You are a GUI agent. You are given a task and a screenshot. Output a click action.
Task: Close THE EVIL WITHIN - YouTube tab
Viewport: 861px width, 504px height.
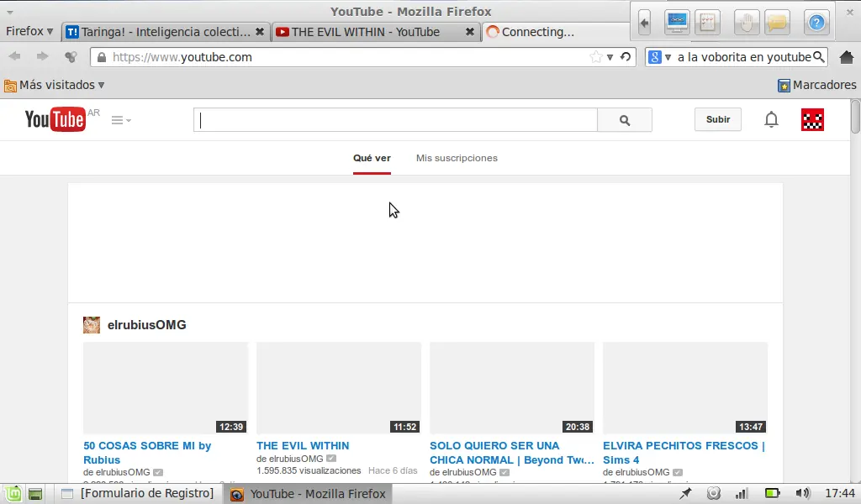pos(469,32)
